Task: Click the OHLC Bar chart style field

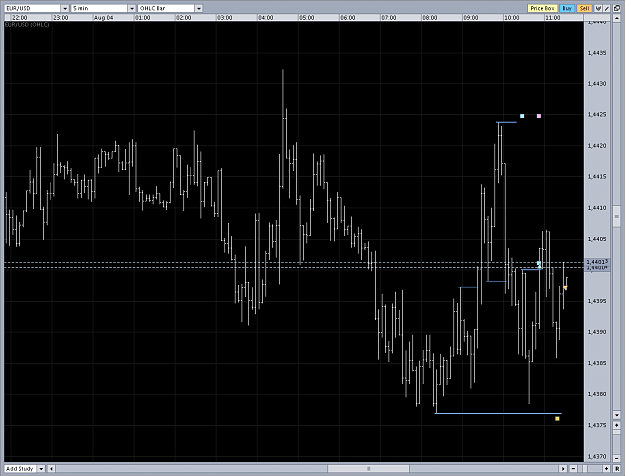Action: tap(166, 8)
